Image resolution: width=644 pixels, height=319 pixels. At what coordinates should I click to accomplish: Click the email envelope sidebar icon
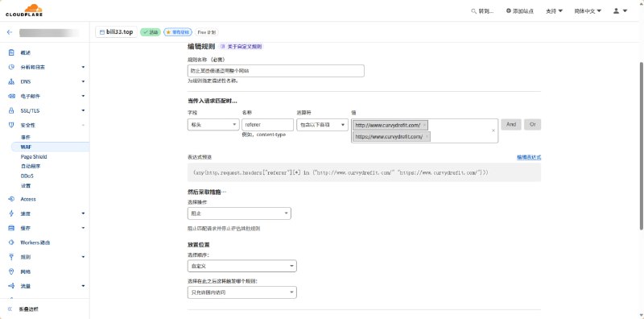(11, 96)
